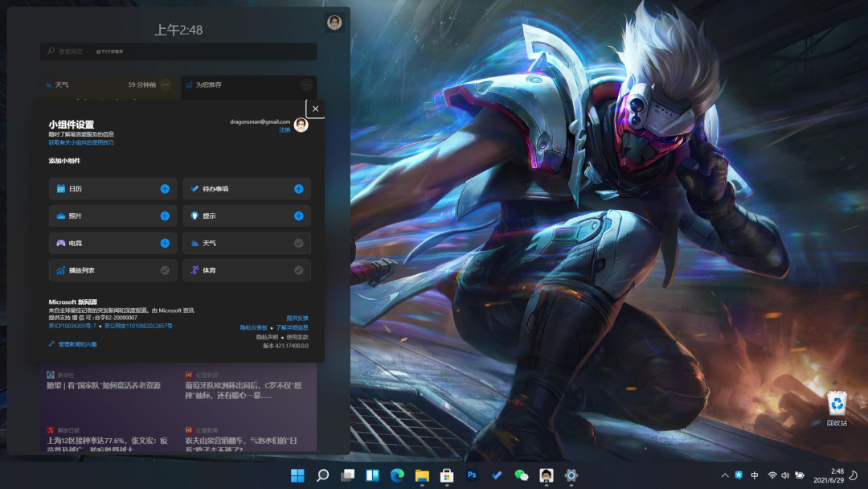
Task: Click the 使用条款 terms of use text
Action: point(298,337)
